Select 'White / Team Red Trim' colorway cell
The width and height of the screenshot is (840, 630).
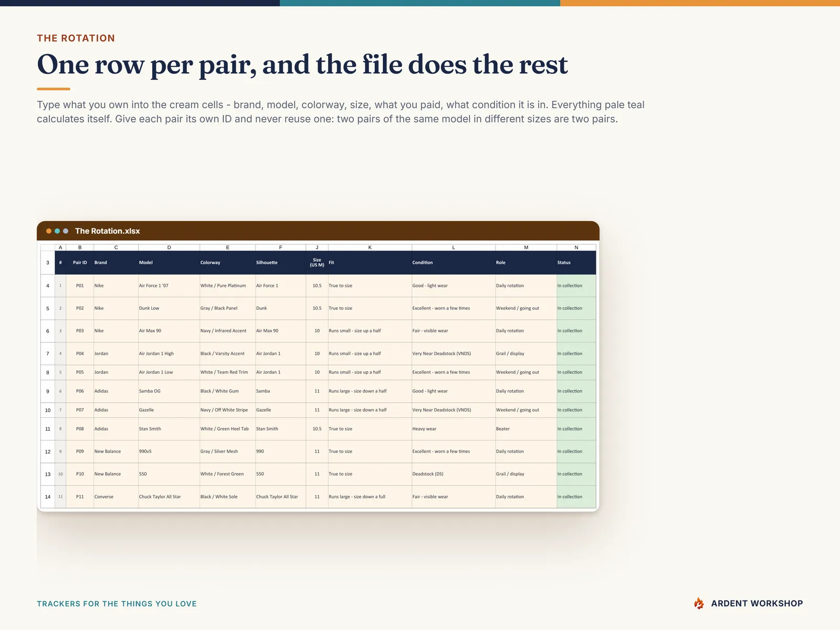click(x=227, y=372)
